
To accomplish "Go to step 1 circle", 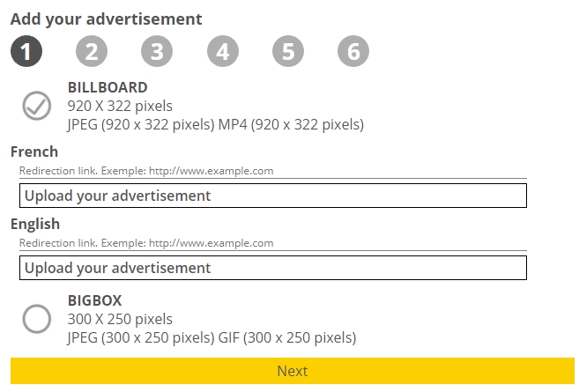I will click(x=26, y=52).
